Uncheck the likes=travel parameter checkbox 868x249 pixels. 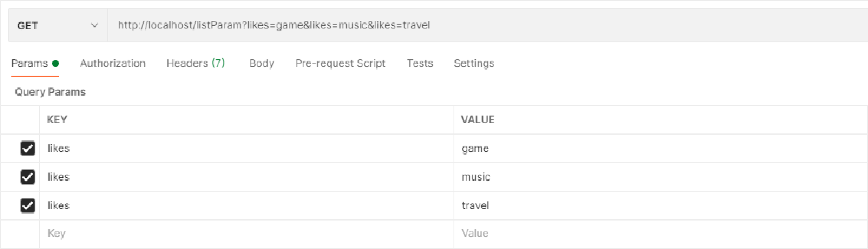(28, 205)
